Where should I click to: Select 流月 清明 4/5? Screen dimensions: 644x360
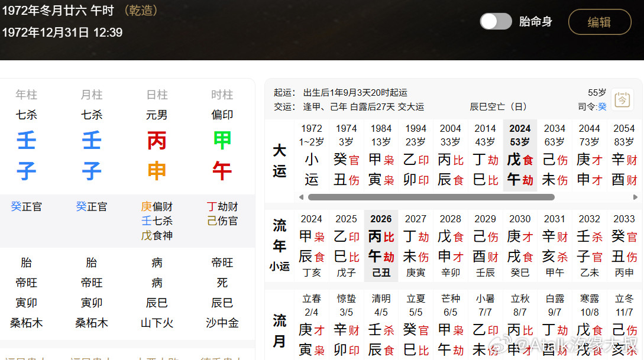[x=381, y=325]
